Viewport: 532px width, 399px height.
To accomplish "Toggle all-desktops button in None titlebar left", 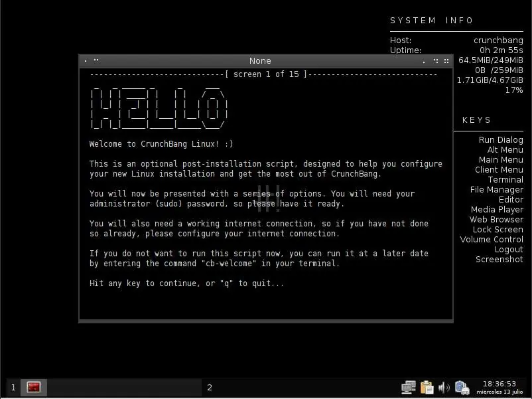I will 96,60.
